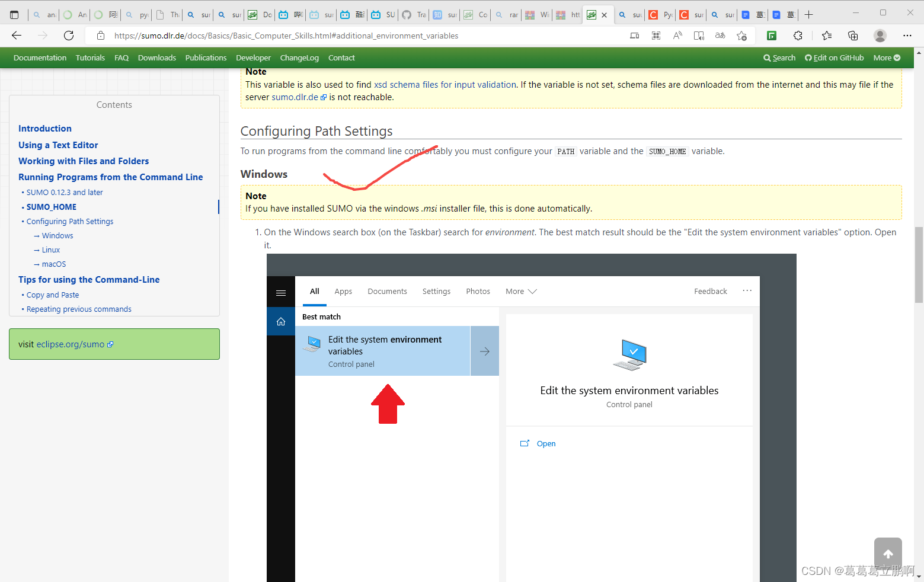Open the ChangeLog nav item
924x582 pixels.
[299, 57]
